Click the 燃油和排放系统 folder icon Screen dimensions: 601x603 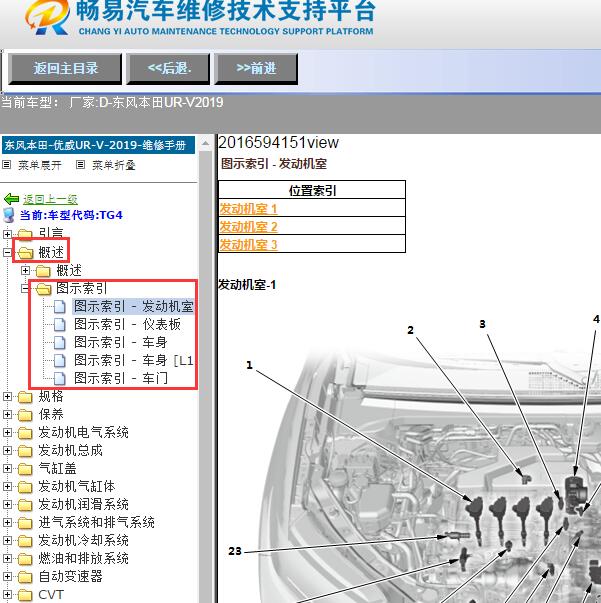click(x=25, y=559)
